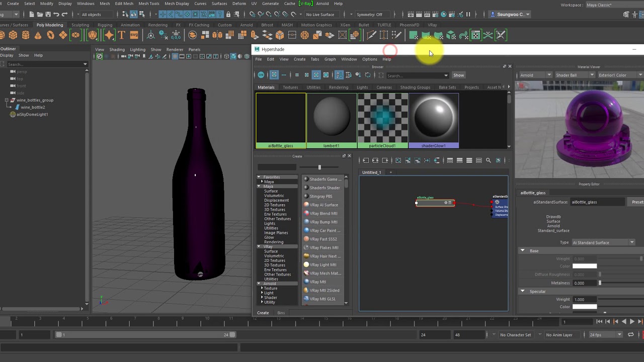Viewport: 644px width, 362px height.
Task: Open Hypershade browser search dropdown arrow
Action: pyautogui.click(x=446, y=75)
